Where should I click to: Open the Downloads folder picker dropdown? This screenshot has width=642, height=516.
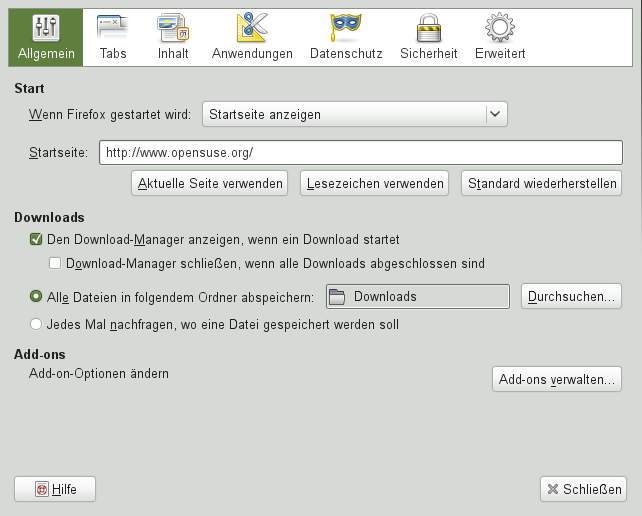click(x=420, y=297)
